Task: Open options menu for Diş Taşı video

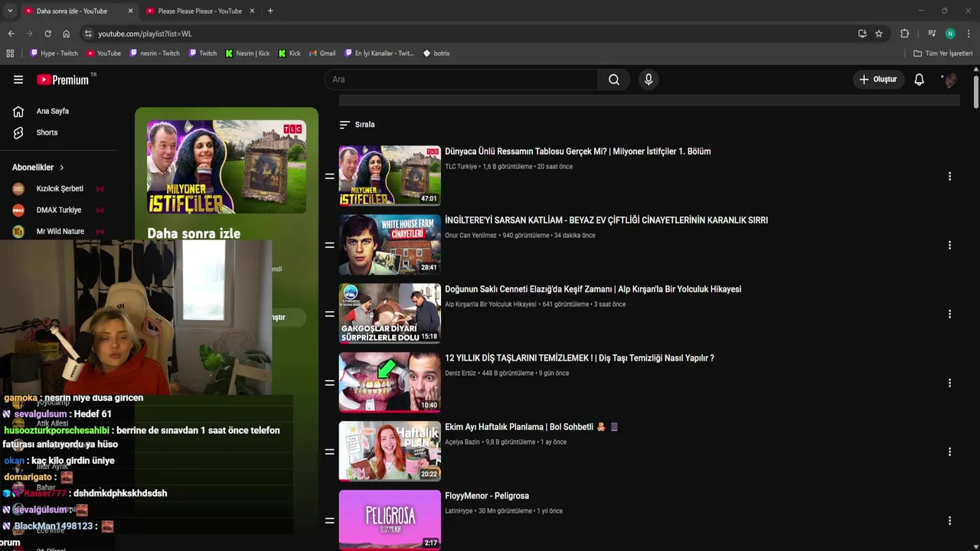Action: (x=949, y=383)
